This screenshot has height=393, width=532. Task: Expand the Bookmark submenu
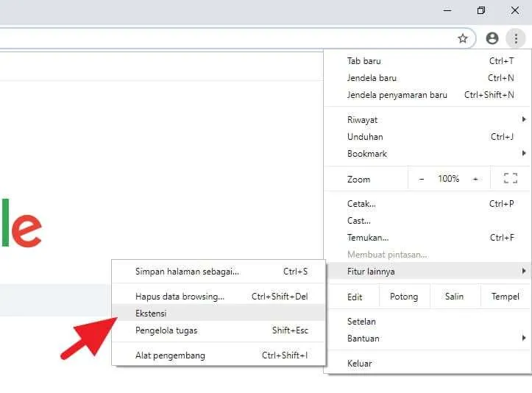point(428,154)
